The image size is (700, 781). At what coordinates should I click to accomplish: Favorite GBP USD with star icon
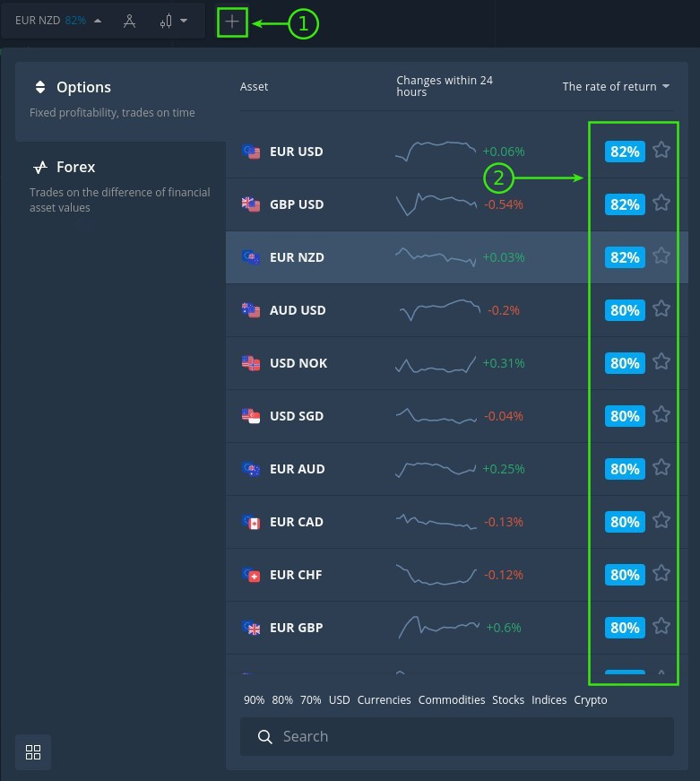coord(661,203)
